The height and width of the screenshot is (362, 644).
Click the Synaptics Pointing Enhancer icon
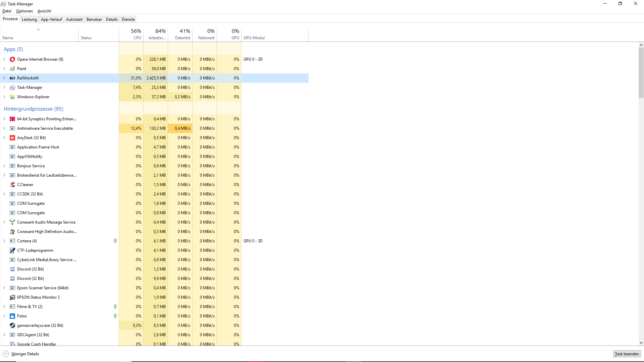coord(12,119)
